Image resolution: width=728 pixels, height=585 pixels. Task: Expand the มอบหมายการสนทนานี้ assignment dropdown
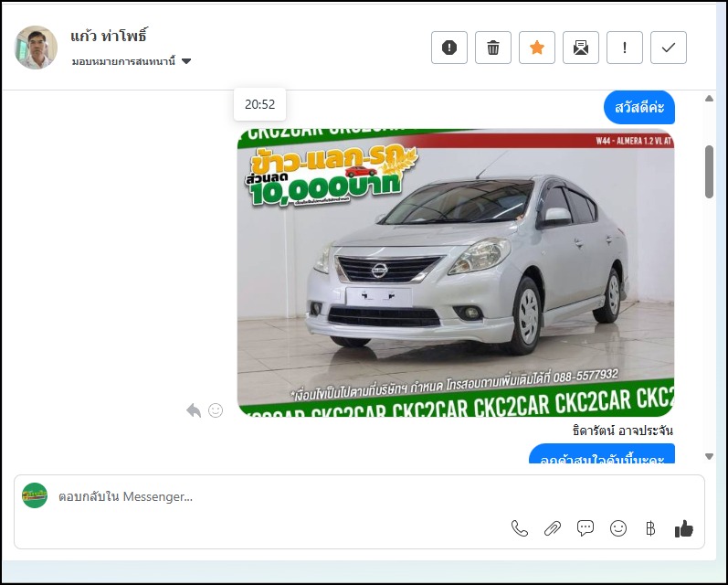tap(132, 61)
